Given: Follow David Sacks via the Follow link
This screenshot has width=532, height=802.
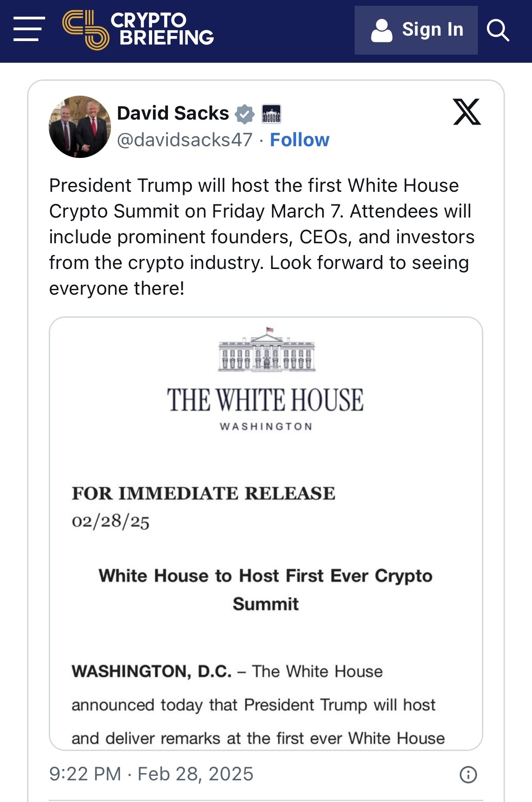Looking at the screenshot, I should 300,140.
